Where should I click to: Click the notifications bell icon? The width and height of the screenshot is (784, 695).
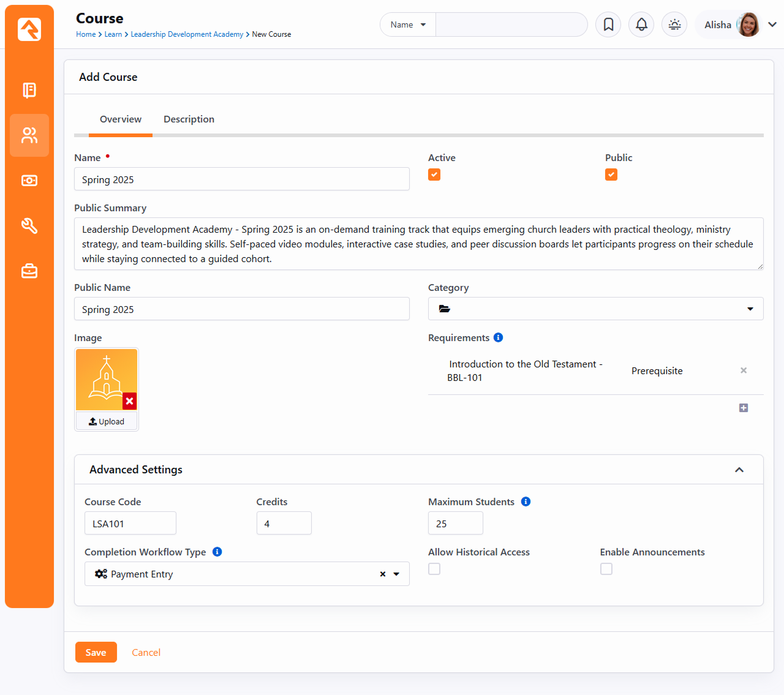[641, 24]
